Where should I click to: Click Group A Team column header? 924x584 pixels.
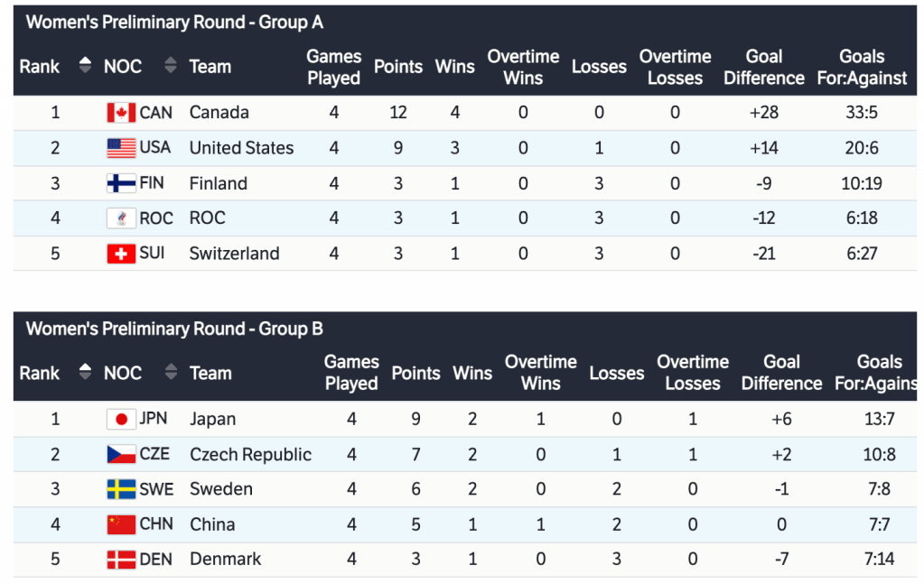click(x=210, y=67)
